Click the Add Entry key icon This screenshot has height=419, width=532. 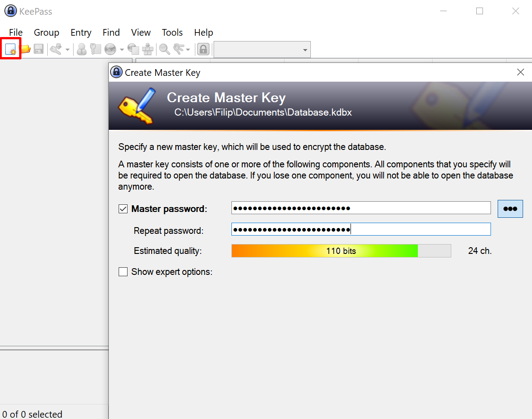pos(55,49)
